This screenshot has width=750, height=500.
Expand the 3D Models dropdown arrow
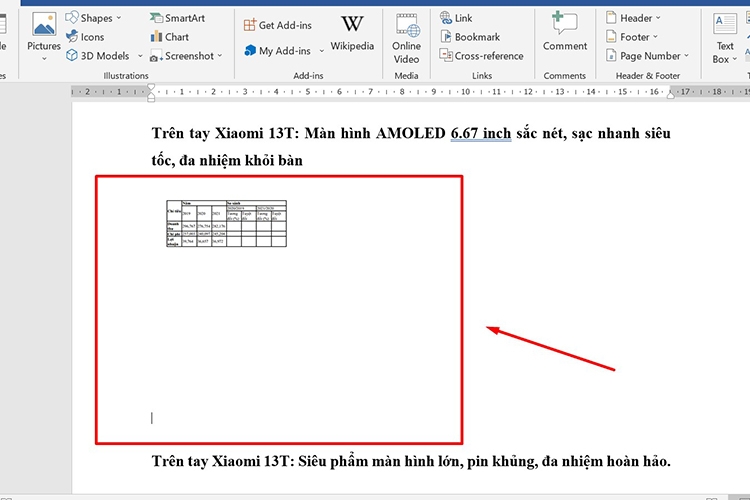coord(140,56)
